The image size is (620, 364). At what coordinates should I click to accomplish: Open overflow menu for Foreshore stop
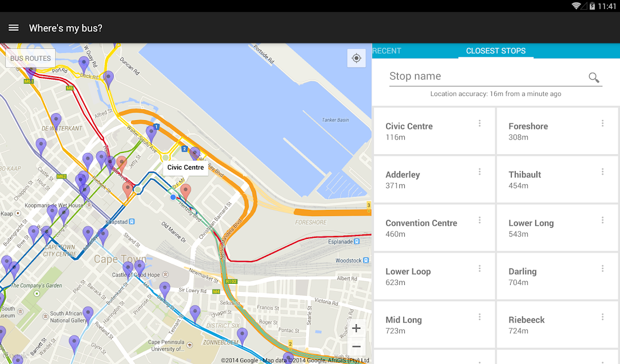pyautogui.click(x=602, y=123)
